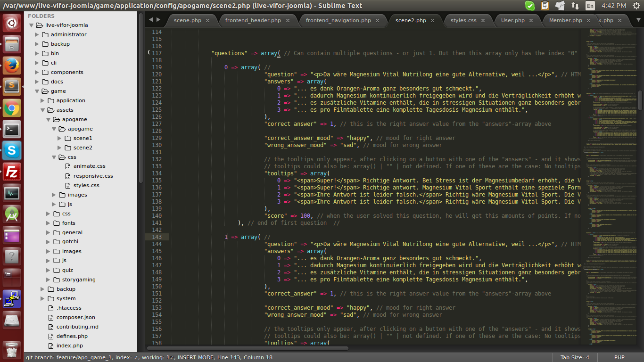Expand the scene1 folder
Image resolution: width=644 pixels, height=362 pixels.
coord(60,138)
